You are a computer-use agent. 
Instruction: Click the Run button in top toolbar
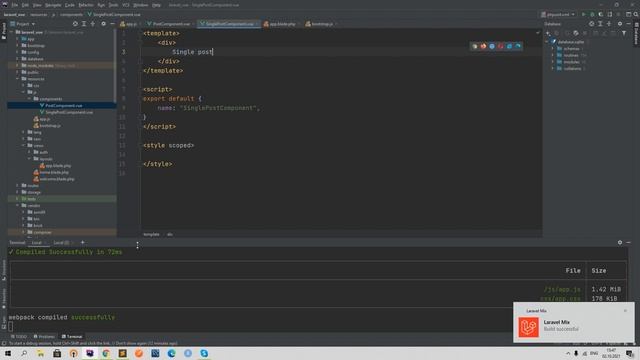[x=584, y=14]
